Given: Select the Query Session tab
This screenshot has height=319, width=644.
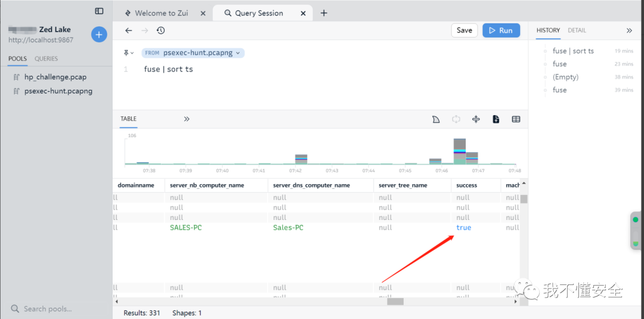Looking at the screenshot, I should [259, 13].
